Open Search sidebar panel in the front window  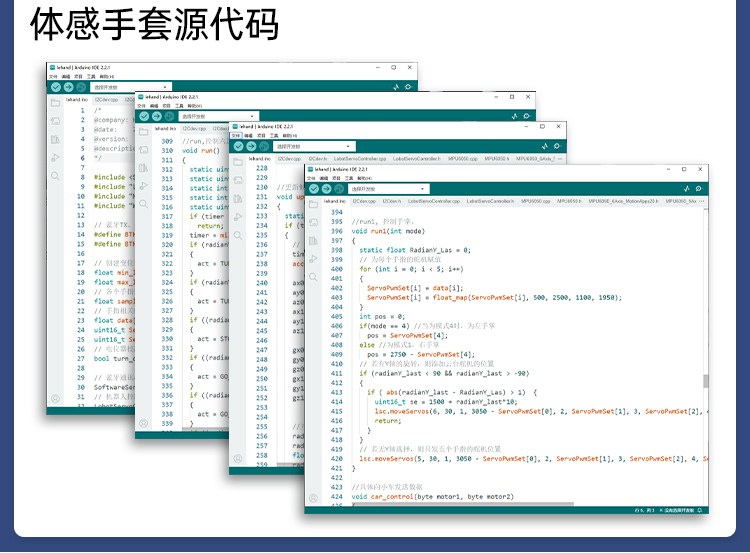313,277
